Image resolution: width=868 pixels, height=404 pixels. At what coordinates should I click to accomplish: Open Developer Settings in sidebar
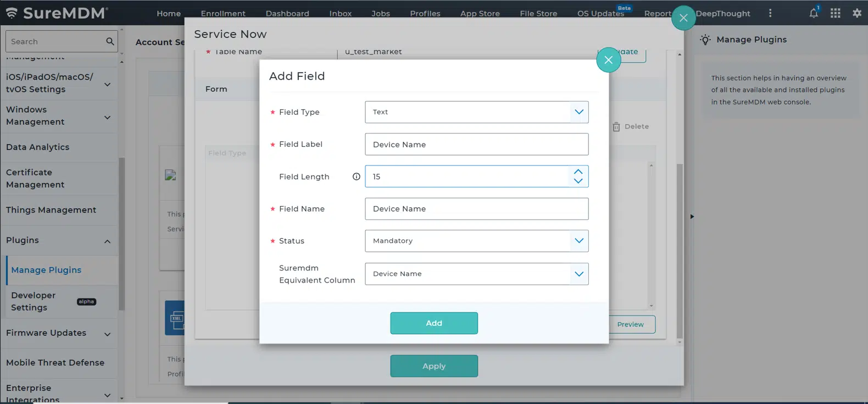pyautogui.click(x=62, y=301)
